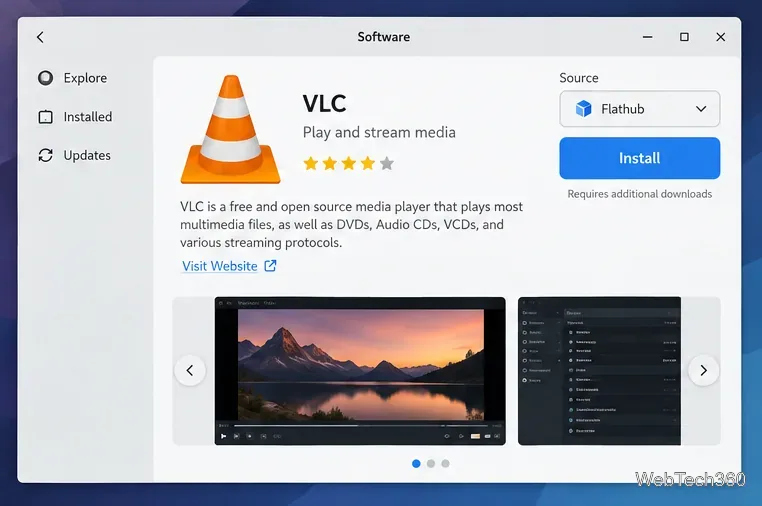Click the Explore sidebar icon

coord(46,78)
